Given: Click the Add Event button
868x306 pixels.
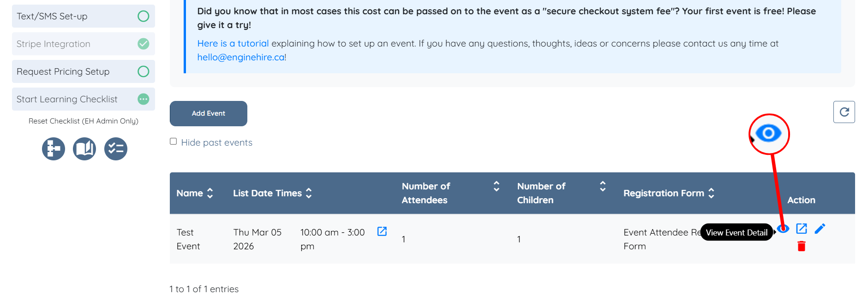Looking at the screenshot, I should click(x=209, y=113).
